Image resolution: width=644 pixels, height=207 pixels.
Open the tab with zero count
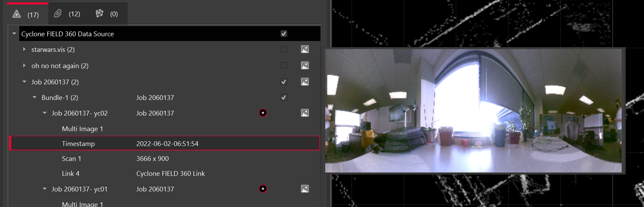107,14
